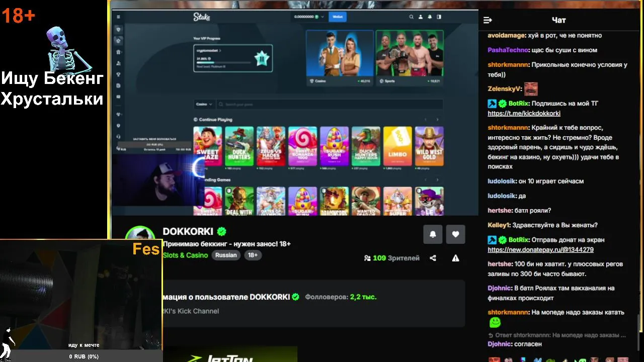Click the Stake search magnifier icon
644x362 pixels.
pos(411,17)
